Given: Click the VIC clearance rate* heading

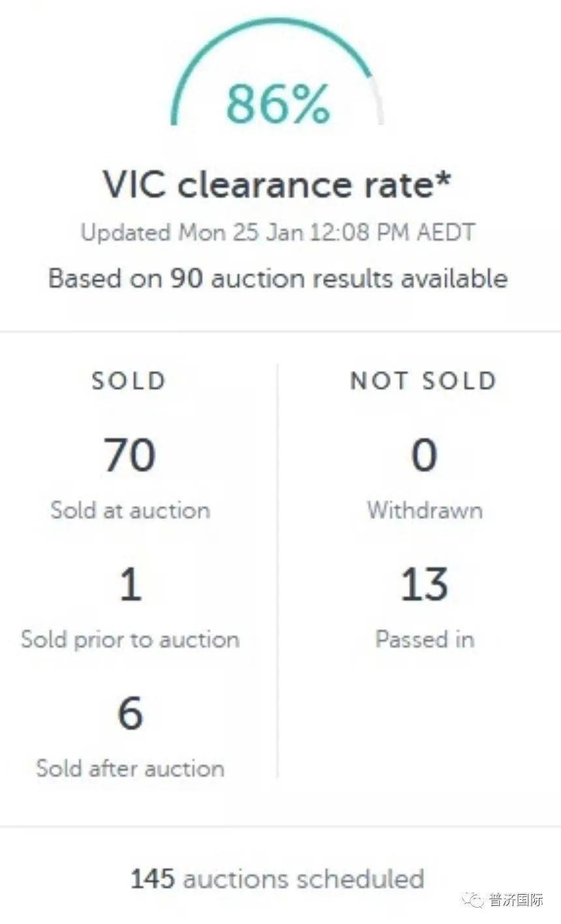Looking at the screenshot, I should [277, 185].
